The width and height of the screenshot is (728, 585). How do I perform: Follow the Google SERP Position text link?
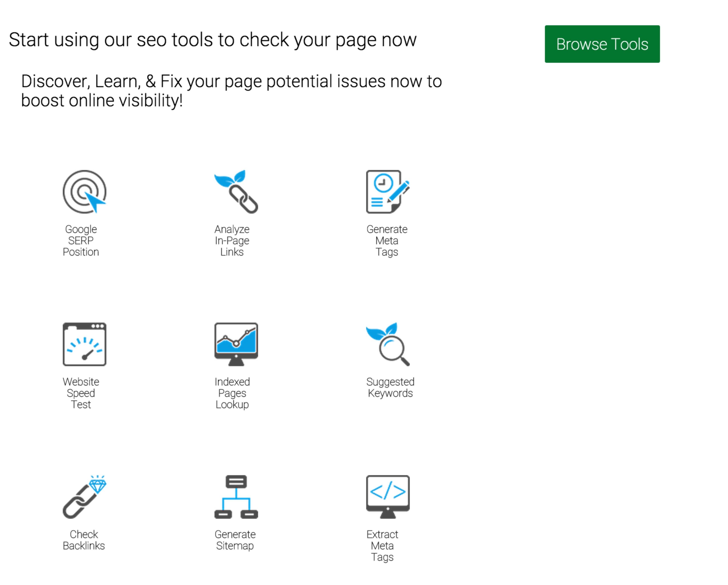pos(81,240)
